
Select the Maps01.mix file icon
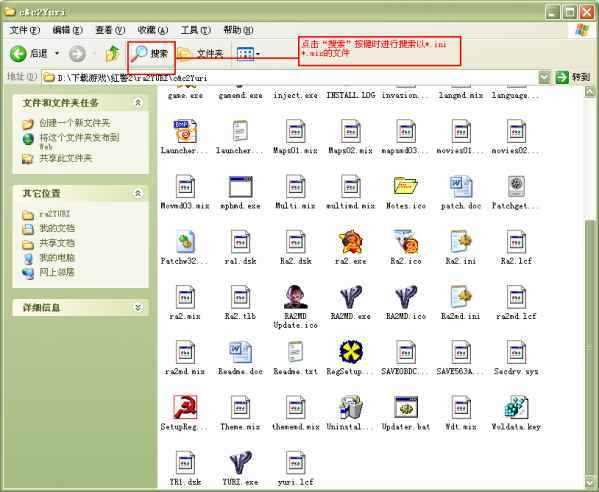coord(295,131)
